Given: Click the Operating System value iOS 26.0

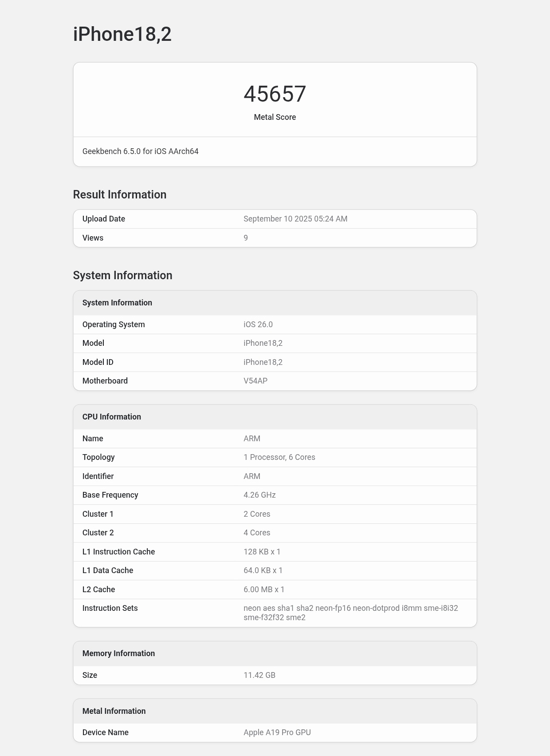Looking at the screenshot, I should coord(258,325).
